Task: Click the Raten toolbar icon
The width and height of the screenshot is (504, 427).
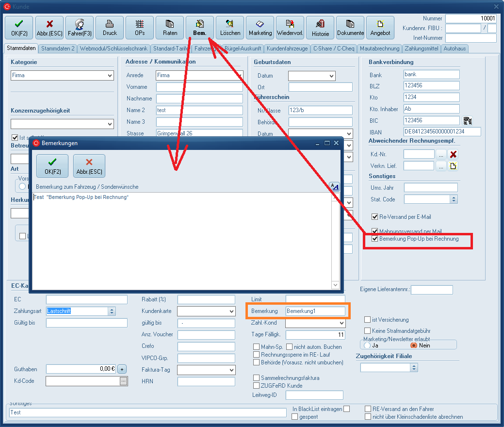Action: click(x=170, y=28)
